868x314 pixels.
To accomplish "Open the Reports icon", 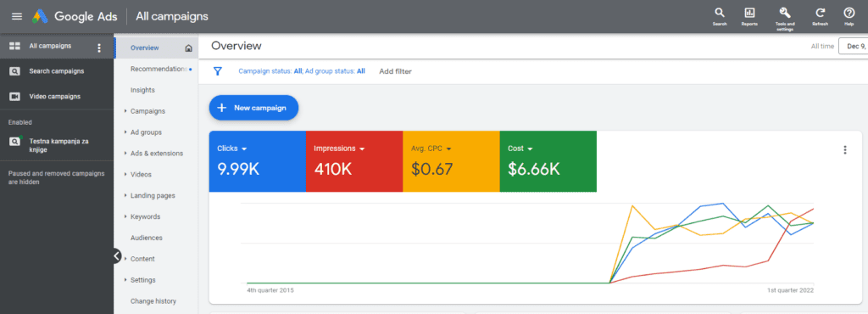I will pos(749,13).
